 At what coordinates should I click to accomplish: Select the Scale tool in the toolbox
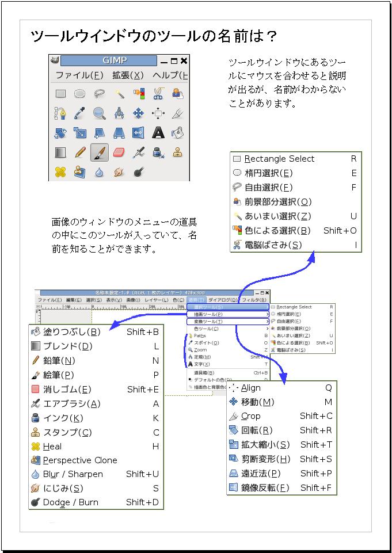point(80,133)
